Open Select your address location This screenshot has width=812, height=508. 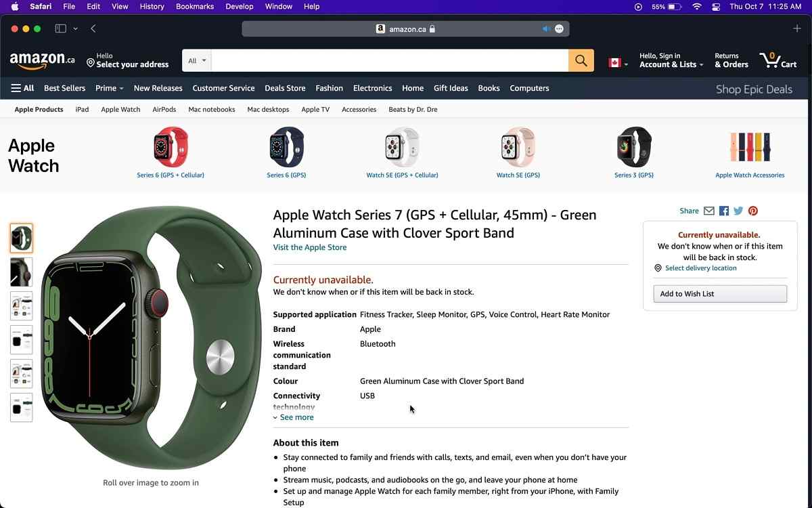pyautogui.click(x=128, y=60)
